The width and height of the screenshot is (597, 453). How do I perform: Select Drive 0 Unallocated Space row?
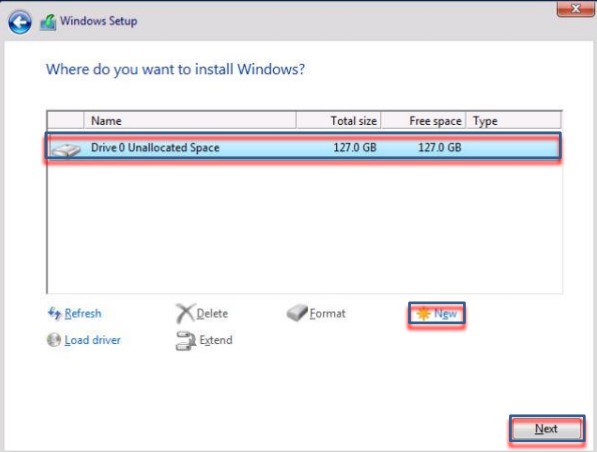coord(303,148)
